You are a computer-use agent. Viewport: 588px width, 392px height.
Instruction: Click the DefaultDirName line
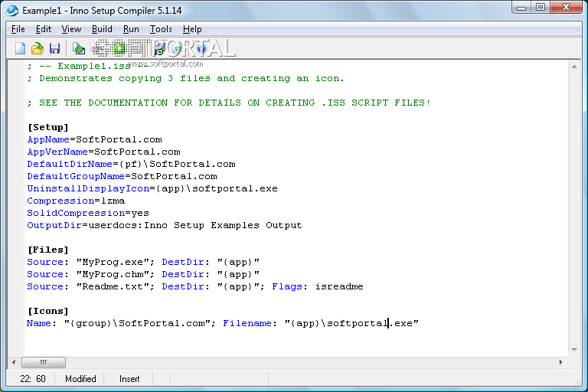pos(131,164)
